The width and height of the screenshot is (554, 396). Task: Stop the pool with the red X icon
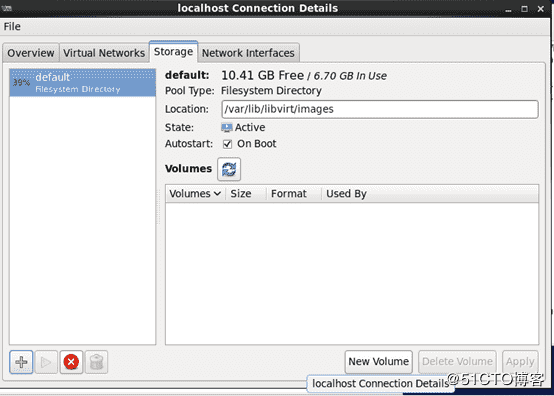point(71,362)
